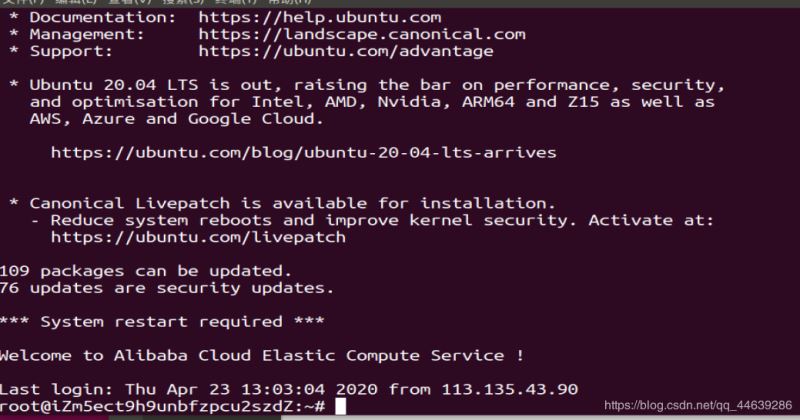Click the System restart required message
This screenshot has width=800, height=420.
(x=161, y=322)
